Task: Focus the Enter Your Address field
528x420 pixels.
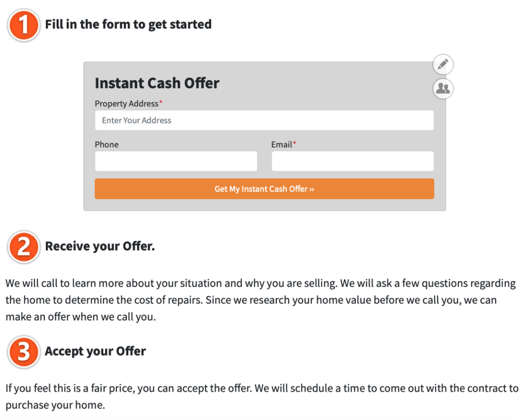Action: [265, 120]
